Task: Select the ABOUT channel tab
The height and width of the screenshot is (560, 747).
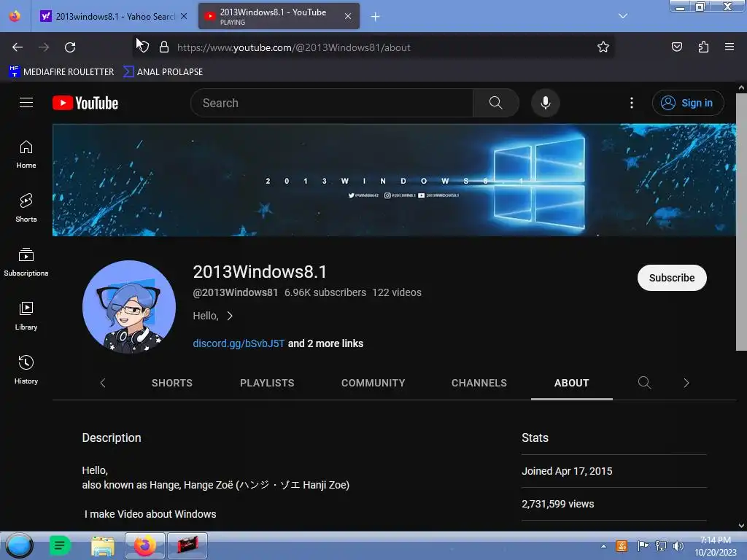Action: tap(572, 383)
